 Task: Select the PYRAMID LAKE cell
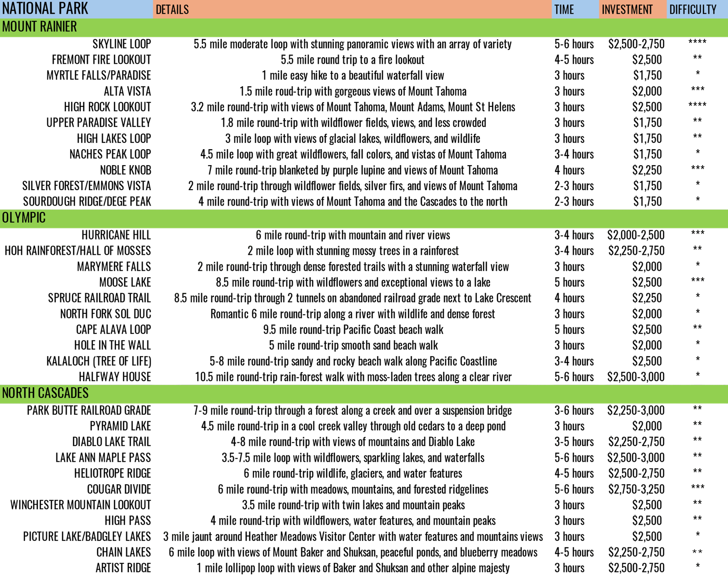click(x=120, y=426)
